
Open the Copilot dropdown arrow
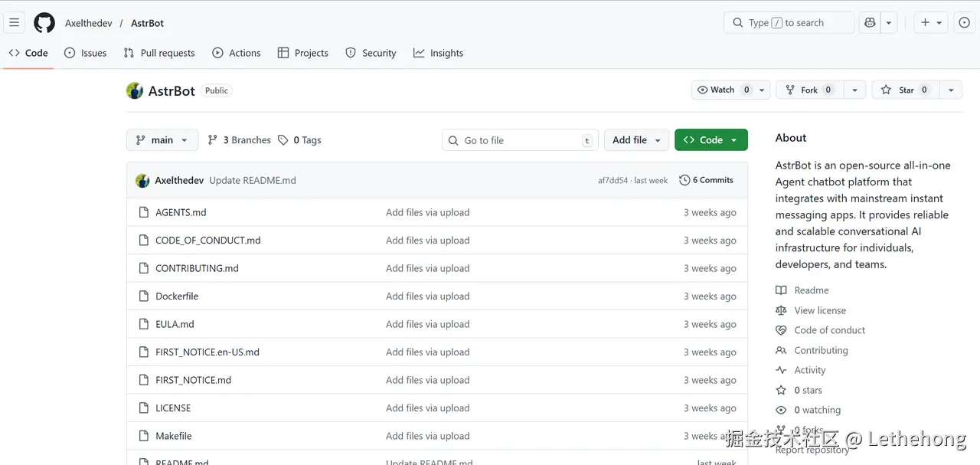tap(889, 23)
